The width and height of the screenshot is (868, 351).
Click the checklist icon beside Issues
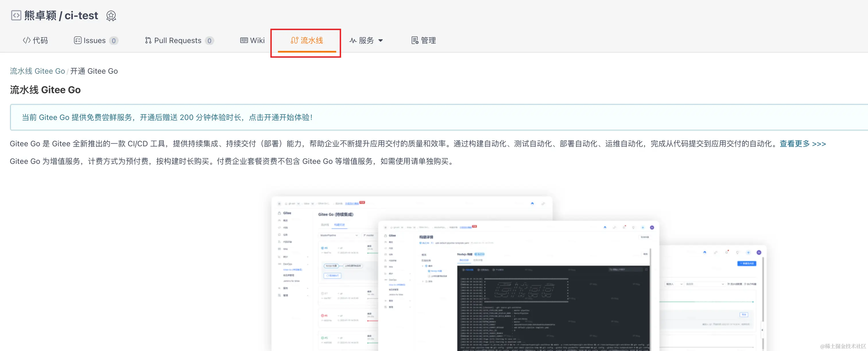click(x=77, y=40)
